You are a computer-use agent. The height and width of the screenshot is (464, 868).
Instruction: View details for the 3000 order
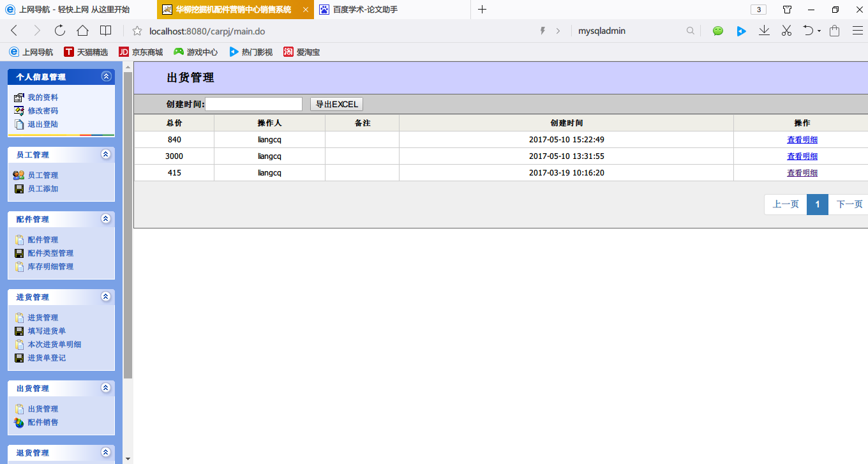click(802, 156)
